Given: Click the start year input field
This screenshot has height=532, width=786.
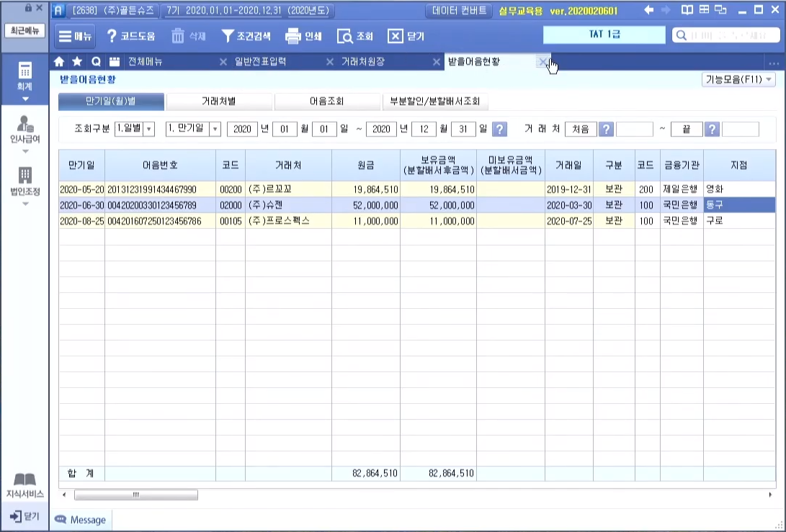Looking at the screenshot, I should tap(242, 129).
